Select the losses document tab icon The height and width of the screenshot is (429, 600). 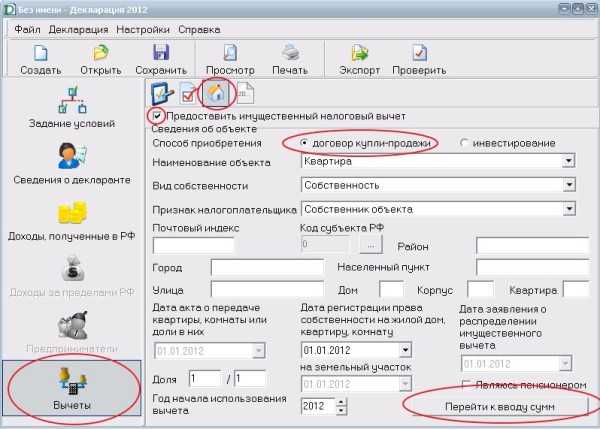(245, 93)
